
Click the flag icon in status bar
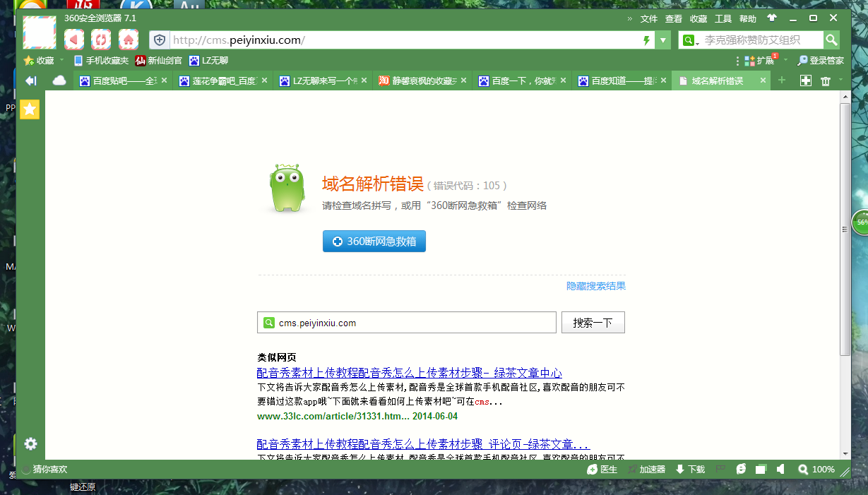tap(721, 469)
